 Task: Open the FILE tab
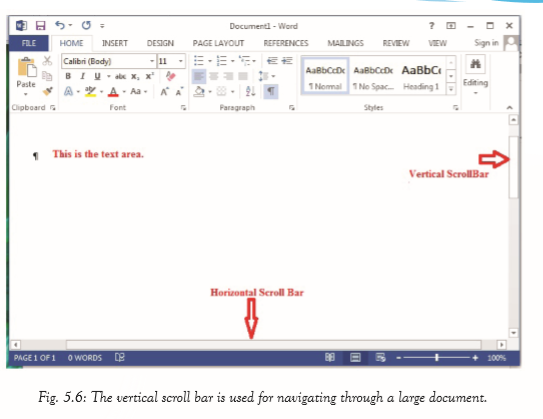tap(29, 43)
